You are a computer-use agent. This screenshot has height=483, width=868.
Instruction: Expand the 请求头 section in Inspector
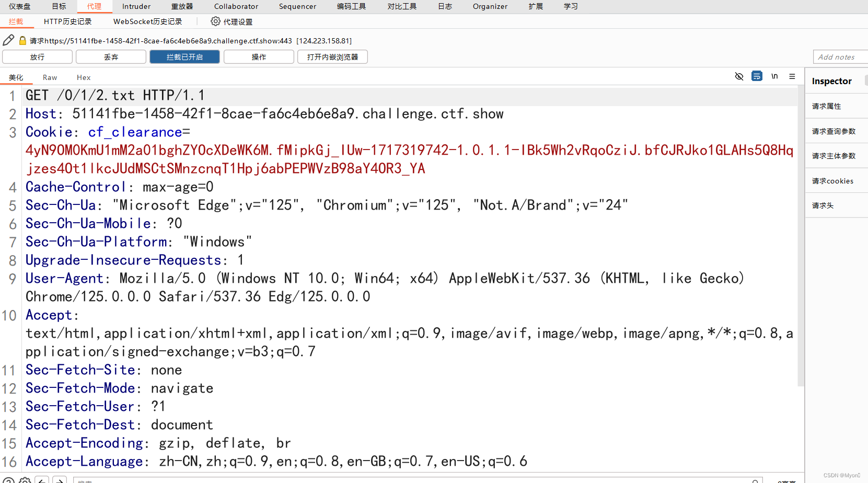pyautogui.click(x=823, y=205)
